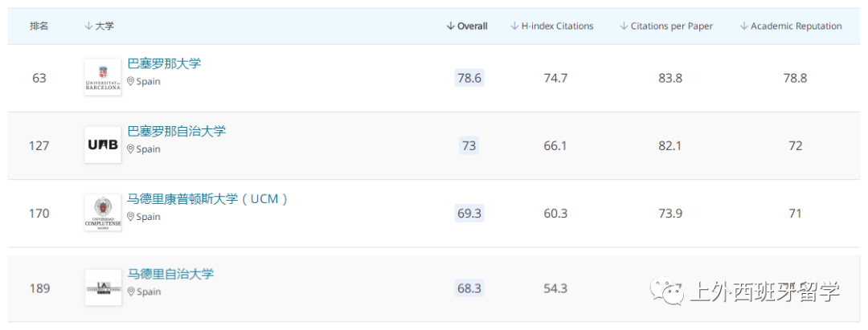The height and width of the screenshot is (330, 868).
Task: Select academic reputation value 72
Action: click(x=795, y=146)
